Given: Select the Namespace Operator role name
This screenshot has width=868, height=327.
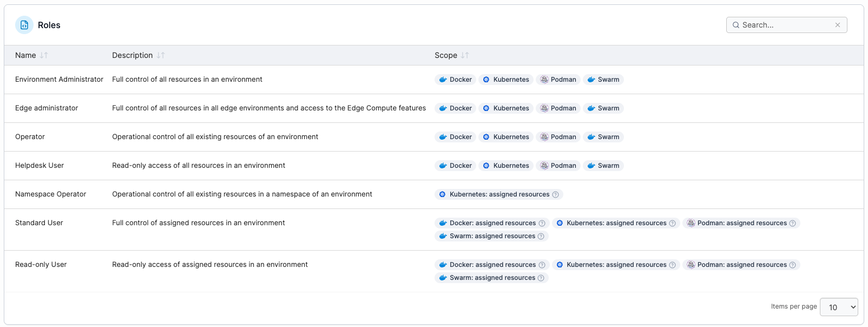Looking at the screenshot, I should [50, 194].
